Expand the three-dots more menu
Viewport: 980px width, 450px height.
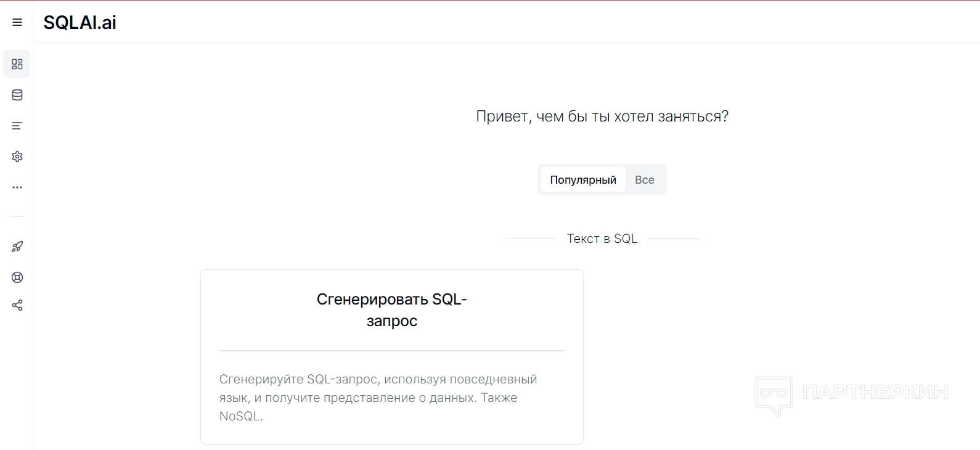tap(17, 187)
